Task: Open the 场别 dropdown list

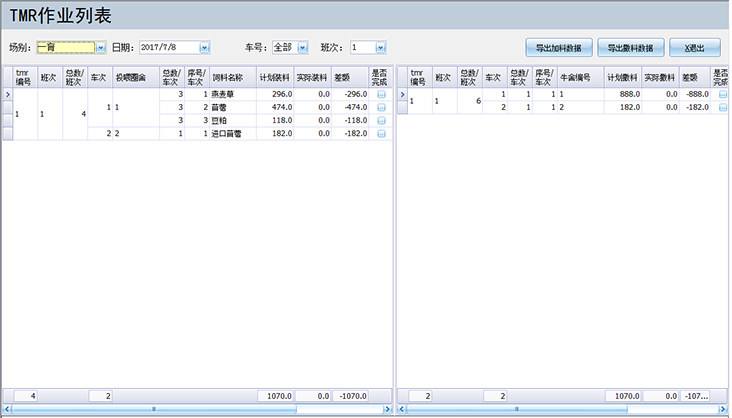Action: pyautogui.click(x=100, y=47)
